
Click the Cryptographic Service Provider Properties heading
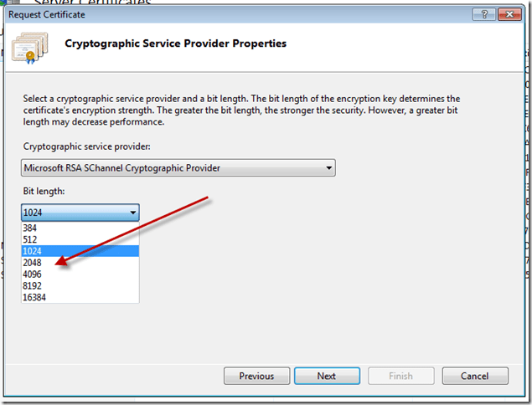[x=176, y=44]
